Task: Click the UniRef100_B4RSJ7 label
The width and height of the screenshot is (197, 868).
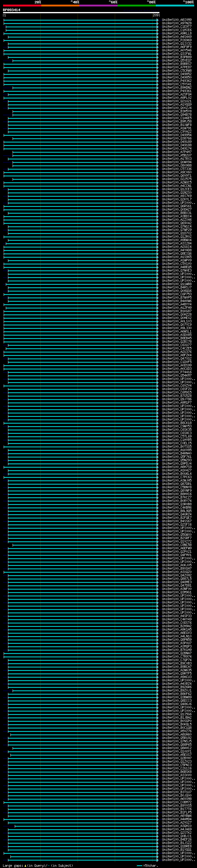Action: click(177, 287)
